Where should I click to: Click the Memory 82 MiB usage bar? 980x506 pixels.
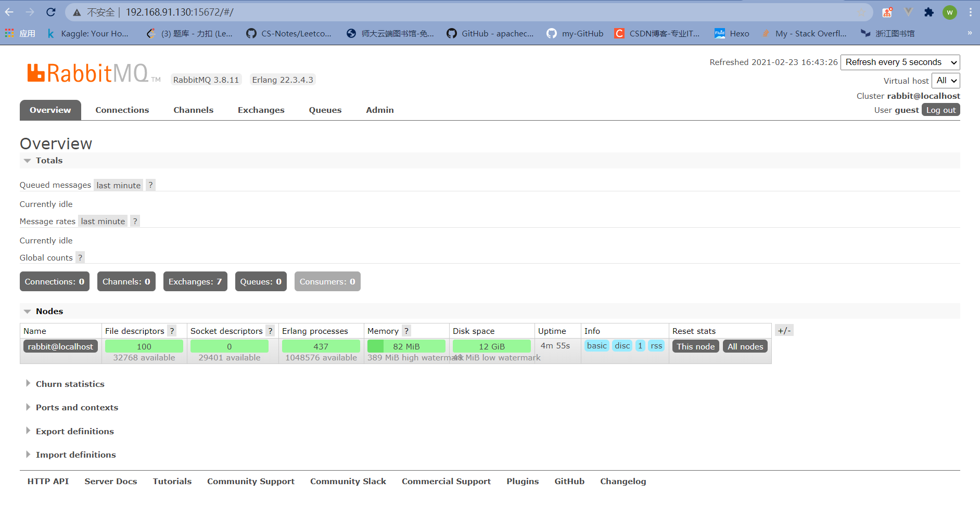[x=406, y=346]
